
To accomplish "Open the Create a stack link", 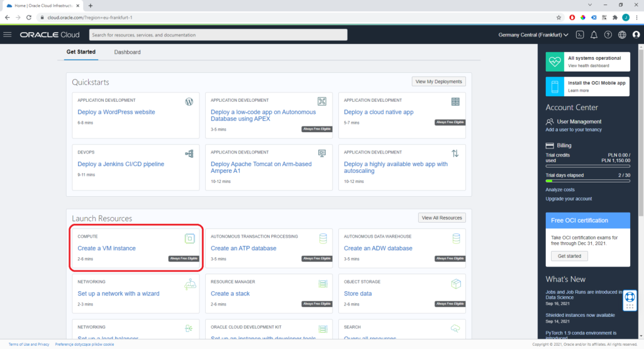I will pos(230,294).
